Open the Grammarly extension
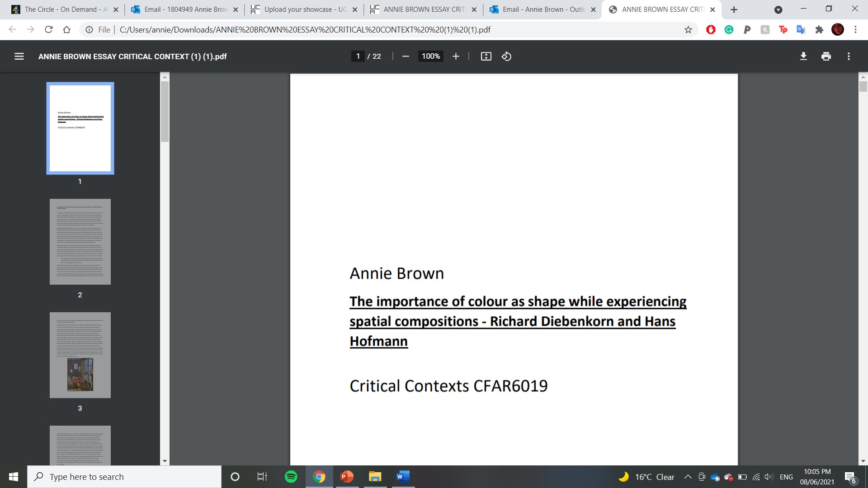The width and height of the screenshot is (868, 488). coord(729,29)
